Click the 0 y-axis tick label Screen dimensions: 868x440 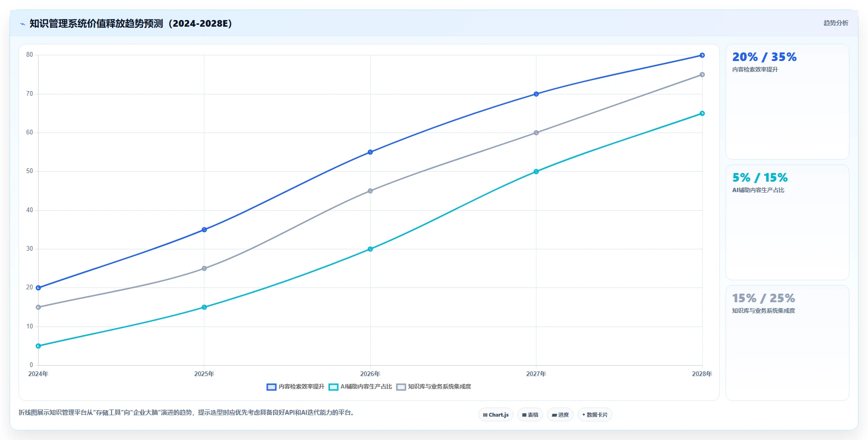pyautogui.click(x=31, y=365)
